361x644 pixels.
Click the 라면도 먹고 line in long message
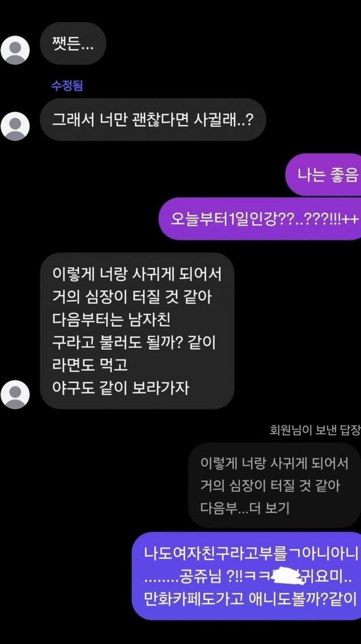[x=90, y=365]
